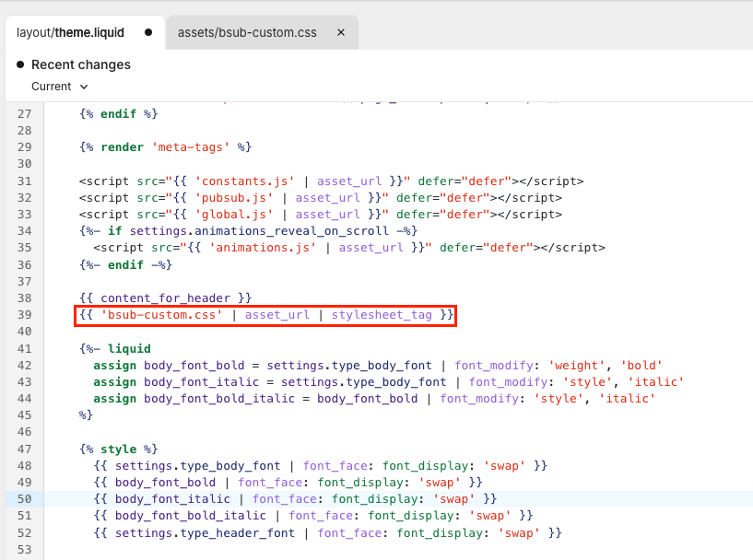Click body_font_bold_italic assignment on line 44

pos(219,399)
